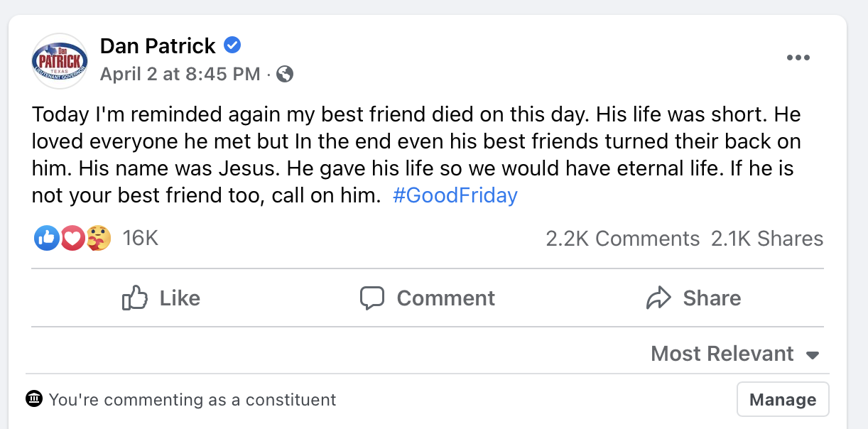Click Dan Patrick's profile picture
This screenshot has width=868, height=429.
click(x=60, y=60)
